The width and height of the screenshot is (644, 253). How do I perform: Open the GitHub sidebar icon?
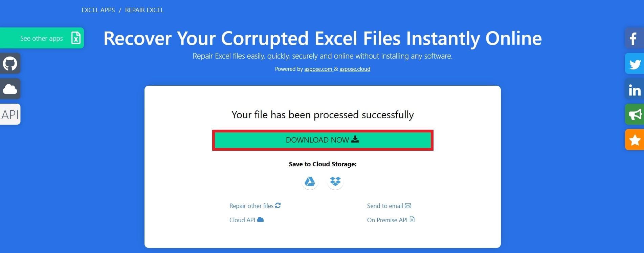pos(10,63)
